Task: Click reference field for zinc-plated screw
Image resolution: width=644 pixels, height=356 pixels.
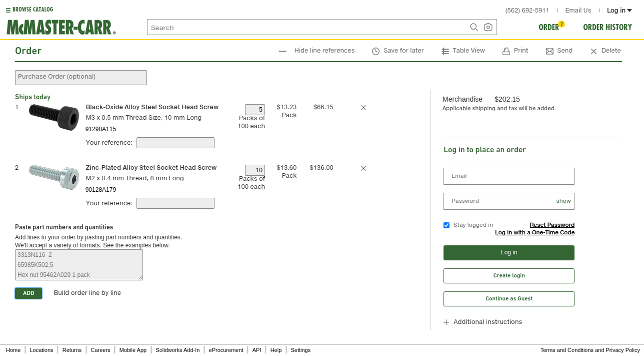Action: 175,203
